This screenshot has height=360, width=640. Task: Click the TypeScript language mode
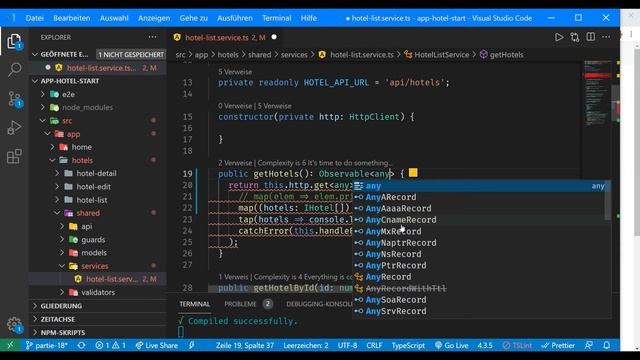pos(408,345)
